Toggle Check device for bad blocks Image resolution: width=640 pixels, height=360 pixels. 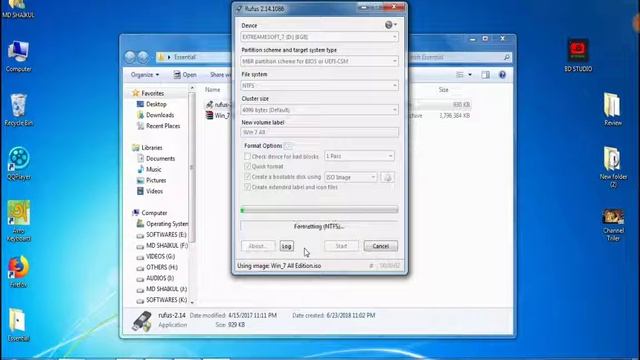coord(247,156)
